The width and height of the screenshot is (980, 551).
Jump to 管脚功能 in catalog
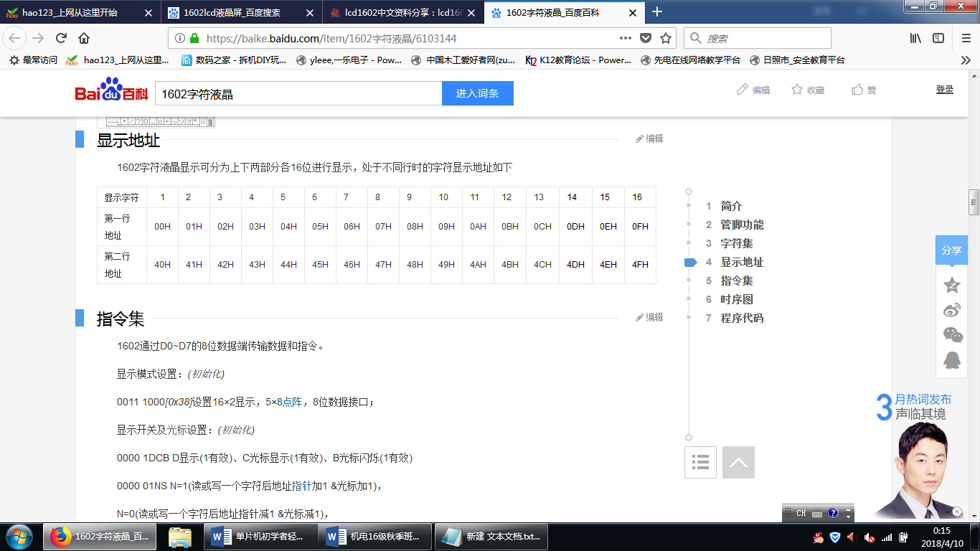click(742, 225)
